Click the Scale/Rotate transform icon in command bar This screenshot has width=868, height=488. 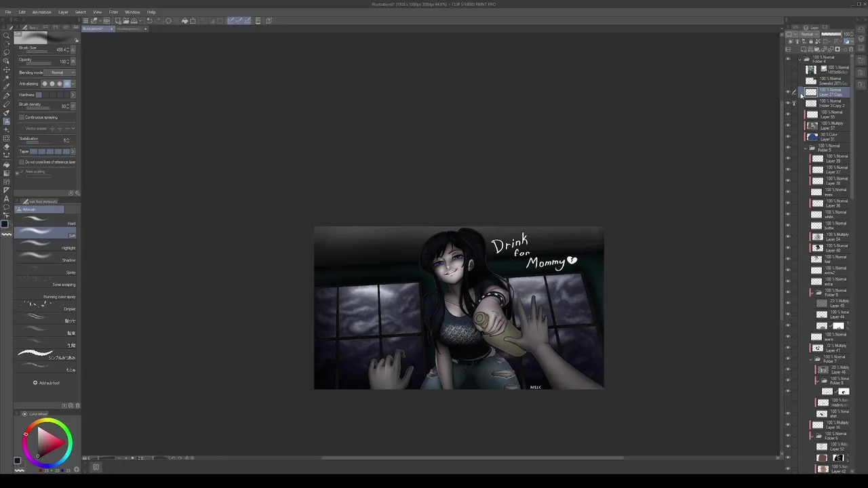coord(193,20)
